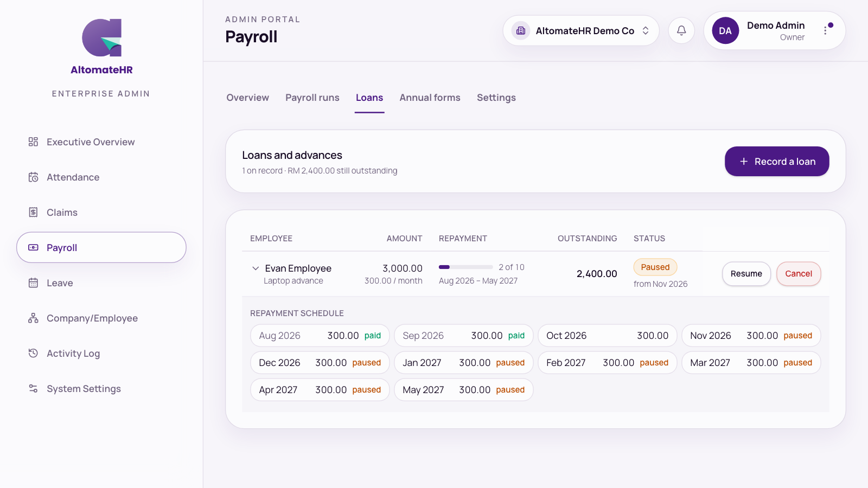The height and width of the screenshot is (488, 868).
Task: Click the Activity Log history icon
Action: pyautogui.click(x=33, y=354)
